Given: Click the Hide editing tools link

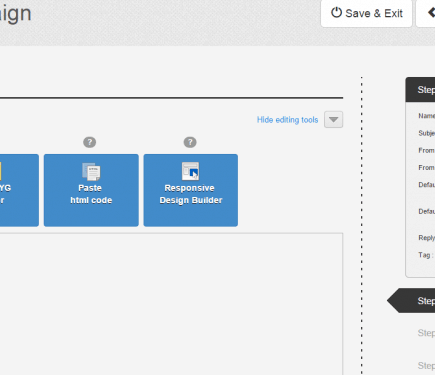Looking at the screenshot, I should [287, 120].
